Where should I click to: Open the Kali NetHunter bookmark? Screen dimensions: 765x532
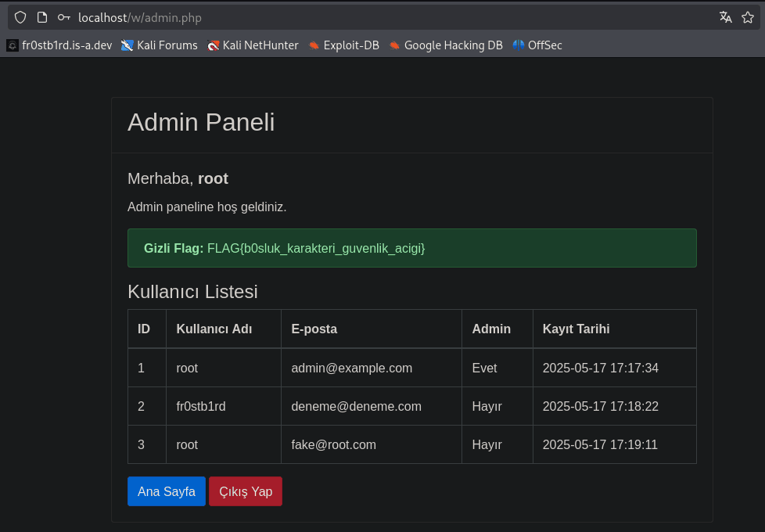[x=253, y=45]
